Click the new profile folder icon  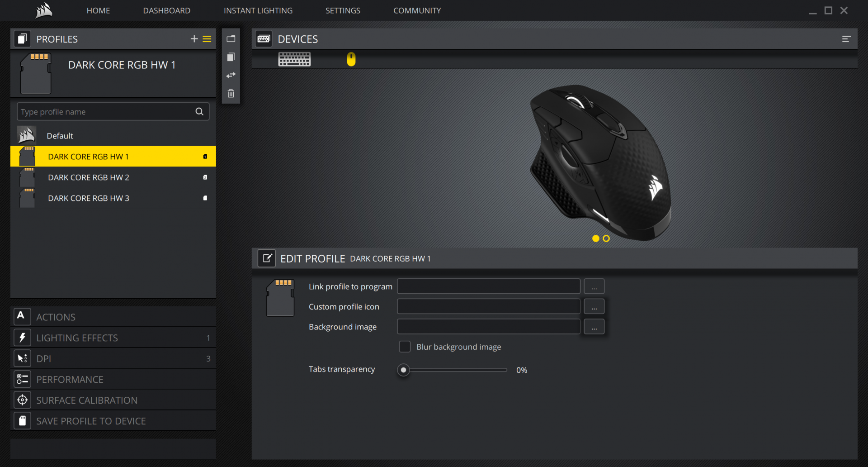tap(231, 38)
